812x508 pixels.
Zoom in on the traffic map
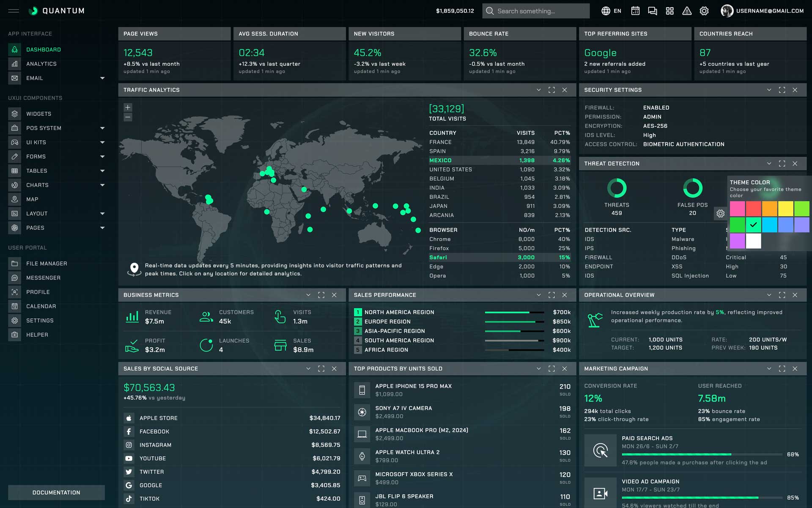coord(128,108)
